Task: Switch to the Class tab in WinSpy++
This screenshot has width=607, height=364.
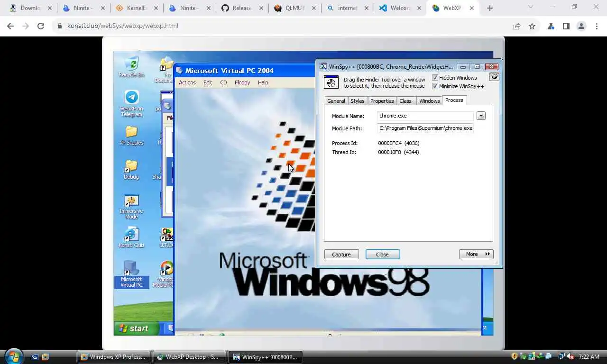Action: click(x=405, y=101)
